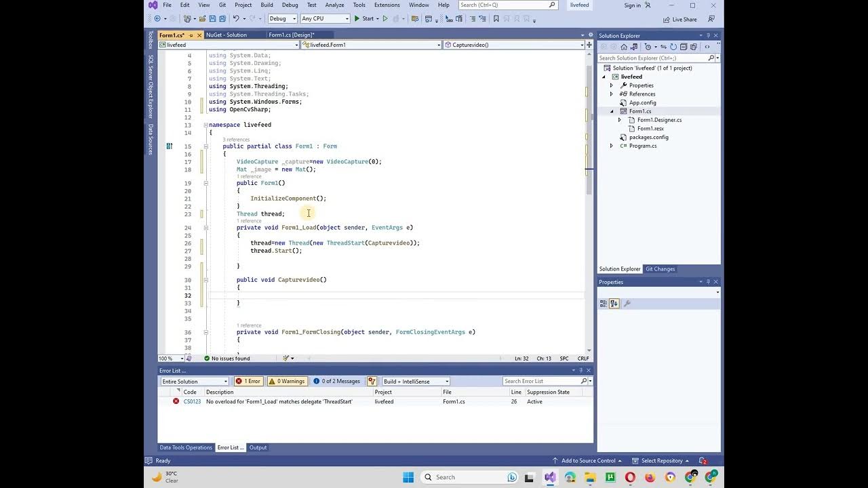
Task: Open the livefeed.Form1 class dropdown
Action: [371, 45]
